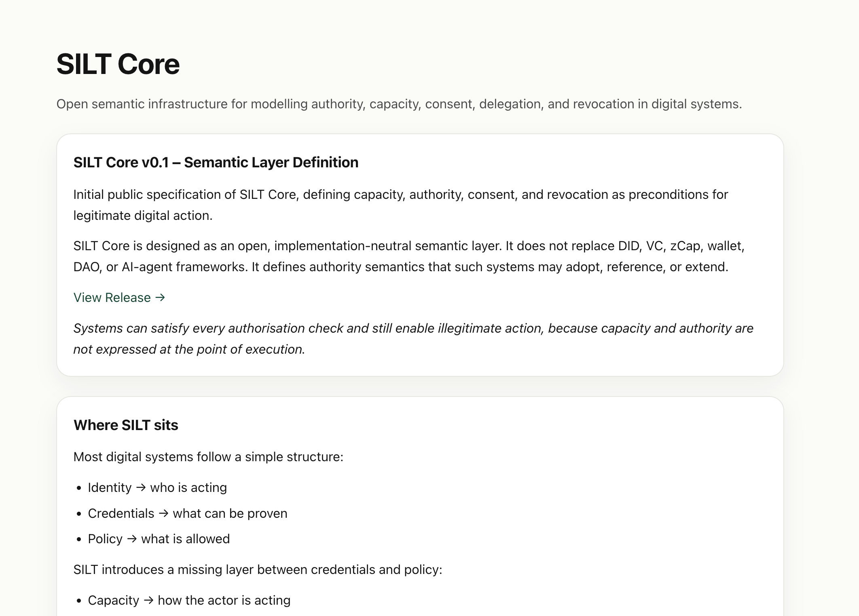Open the View Release link
The height and width of the screenshot is (616, 859).
click(119, 297)
